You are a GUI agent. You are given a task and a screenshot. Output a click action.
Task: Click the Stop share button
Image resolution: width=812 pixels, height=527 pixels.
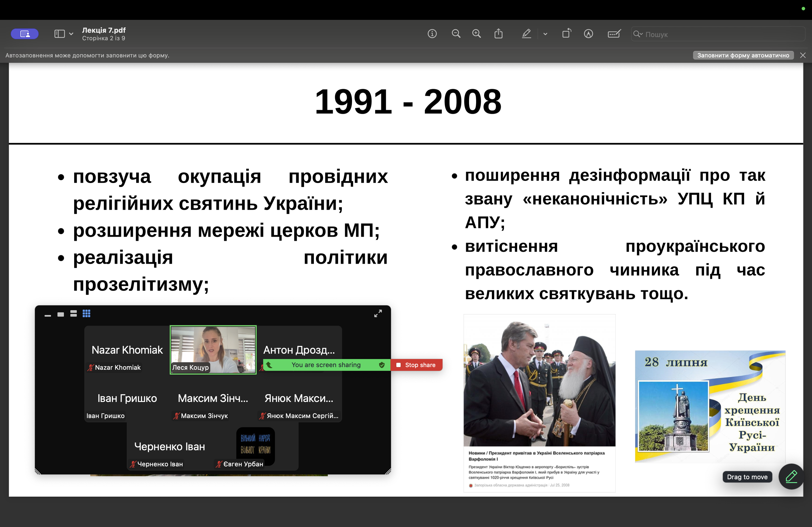click(x=416, y=365)
